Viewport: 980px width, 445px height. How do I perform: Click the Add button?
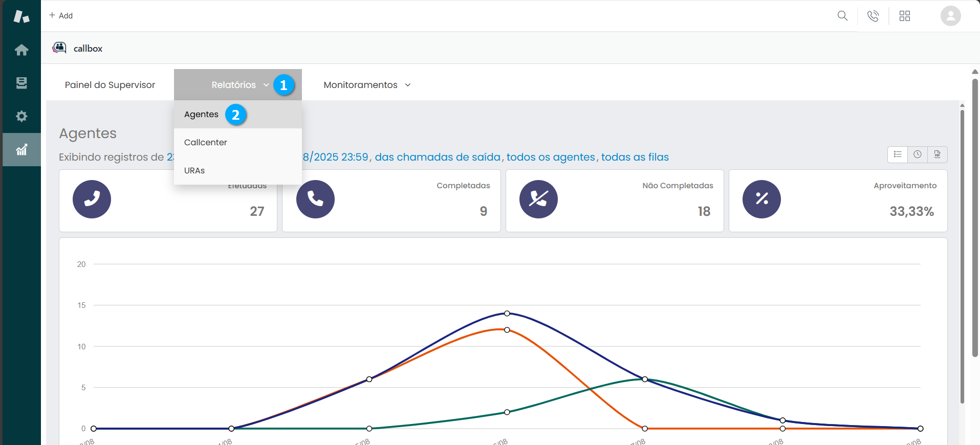click(61, 16)
